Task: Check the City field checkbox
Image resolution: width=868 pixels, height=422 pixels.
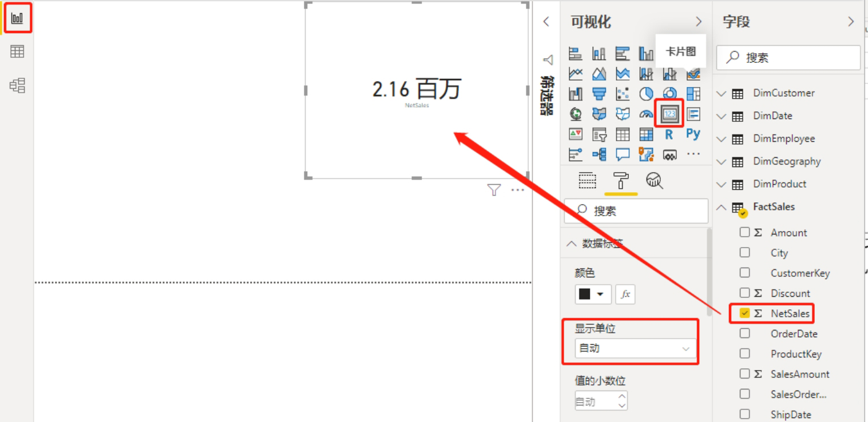Action: tap(744, 252)
